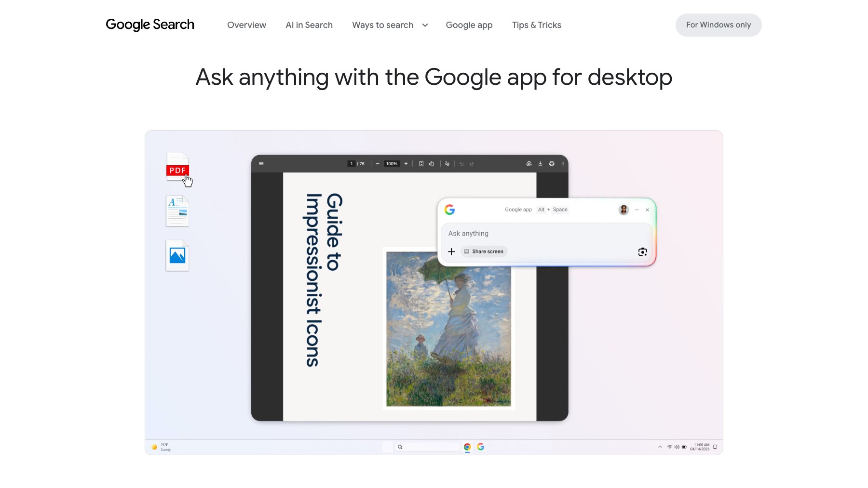Click the weather widget showing 75°F Sunny

[x=162, y=447]
